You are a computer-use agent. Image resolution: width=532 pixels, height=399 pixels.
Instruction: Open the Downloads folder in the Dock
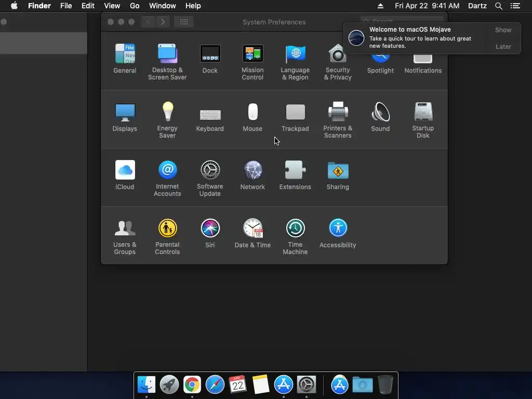[362, 385]
